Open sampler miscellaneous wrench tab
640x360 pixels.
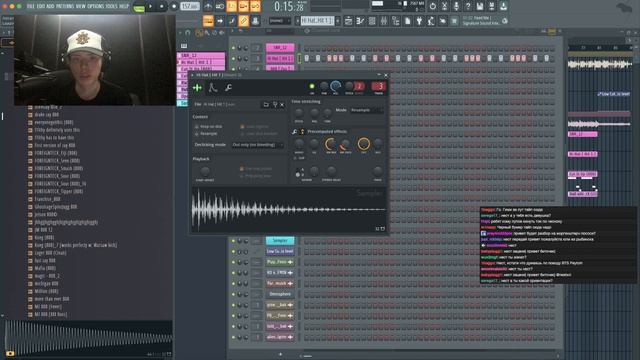point(228,87)
